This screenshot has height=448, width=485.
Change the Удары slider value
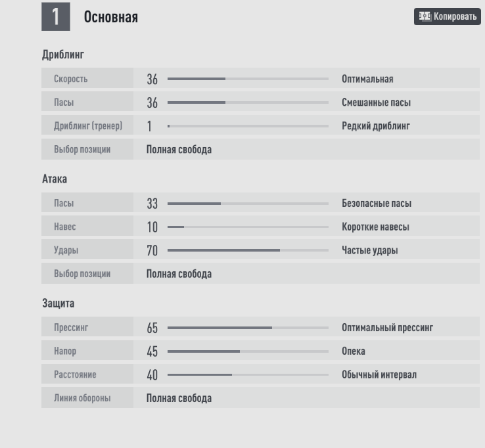(x=248, y=250)
